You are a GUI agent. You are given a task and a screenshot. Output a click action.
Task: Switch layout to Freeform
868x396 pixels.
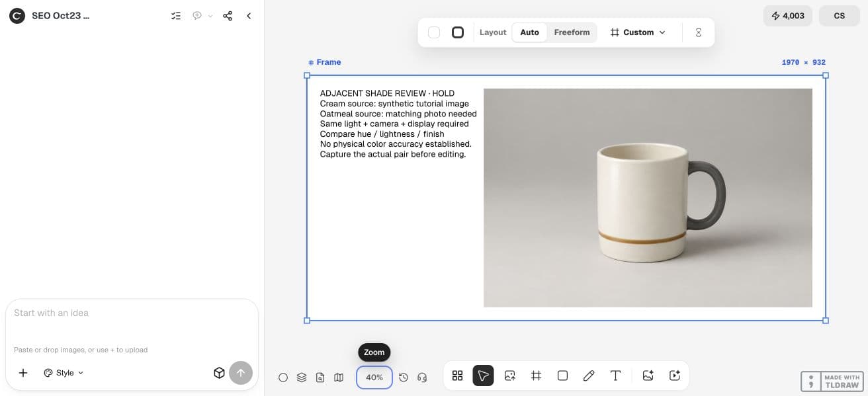[572, 32]
